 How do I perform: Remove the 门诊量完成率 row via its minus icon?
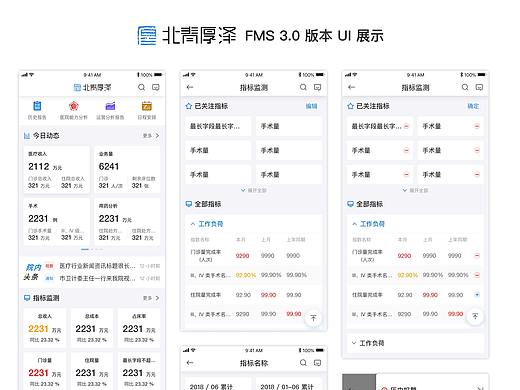pos(477,256)
